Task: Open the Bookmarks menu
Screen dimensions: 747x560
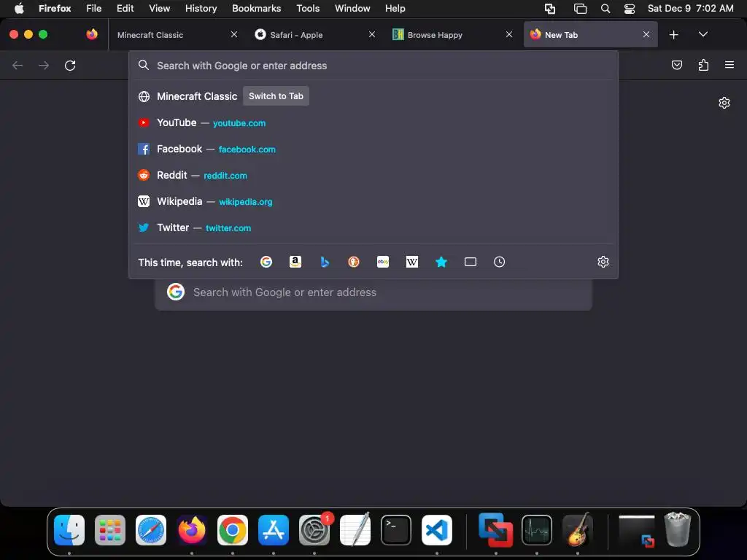Action: [x=256, y=8]
